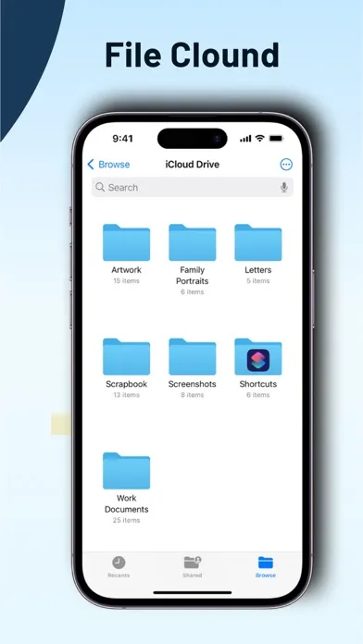Switch to the Recents tab
The height and width of the screenshot is (644, 363).
119,567
